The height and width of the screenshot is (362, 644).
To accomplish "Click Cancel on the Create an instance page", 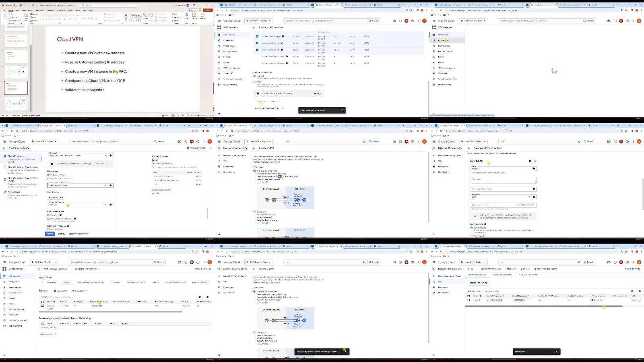I will [x=61, y=234].
